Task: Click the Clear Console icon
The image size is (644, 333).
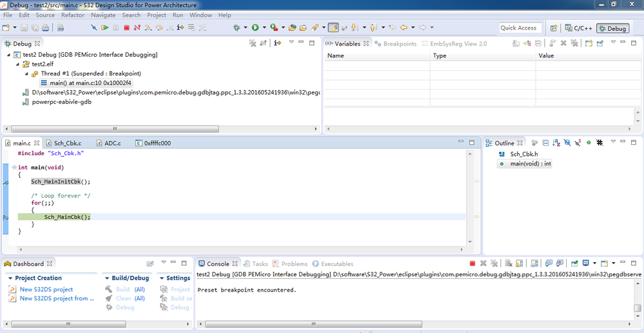Action: click(508, 263)
